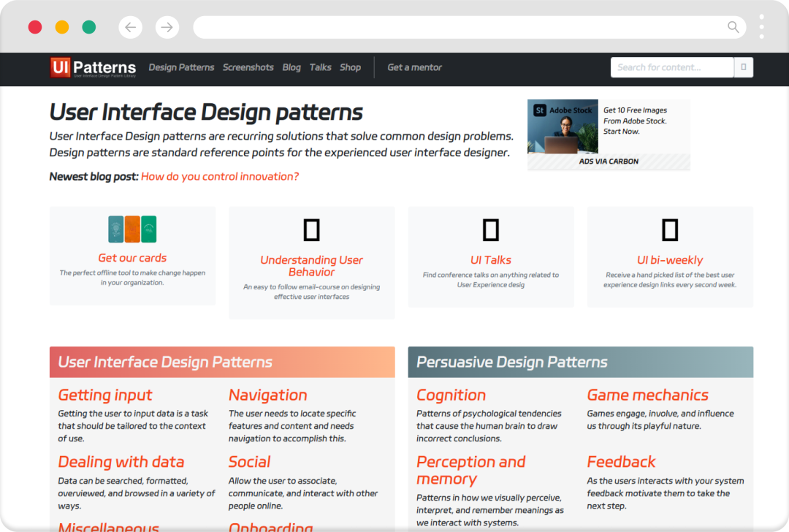
Task: Focus the Search for content field
Action: 672,67
